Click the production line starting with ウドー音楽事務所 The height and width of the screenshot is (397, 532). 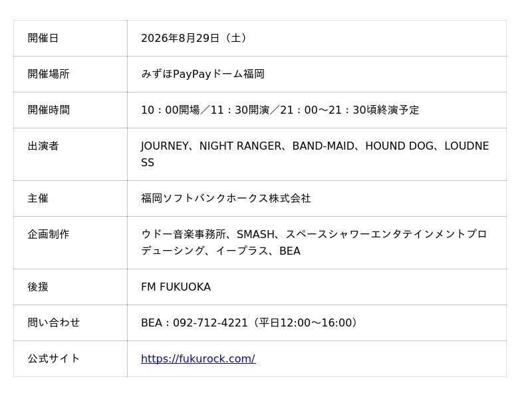pos(314,234)
